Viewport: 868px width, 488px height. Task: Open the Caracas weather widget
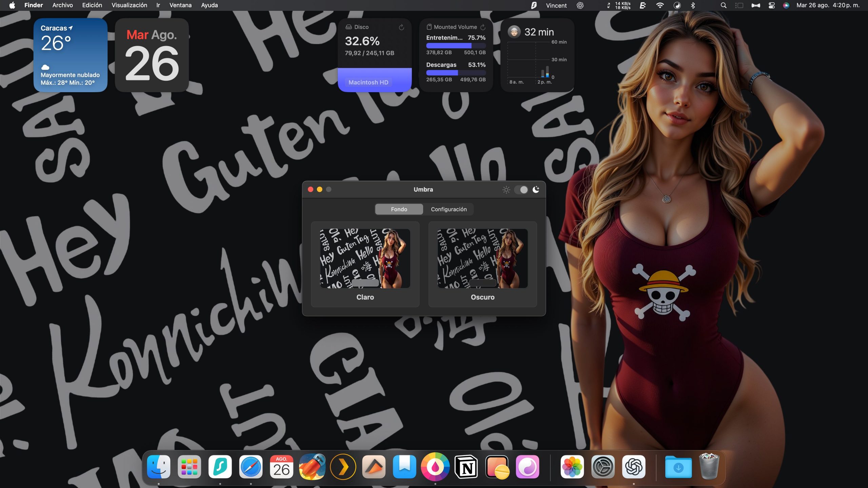pos(70,55)
